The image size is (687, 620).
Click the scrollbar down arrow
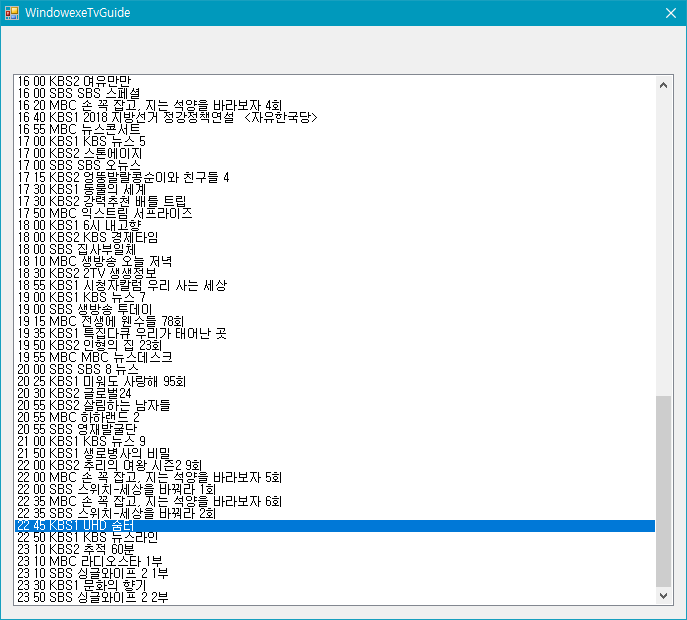[663, 595]
